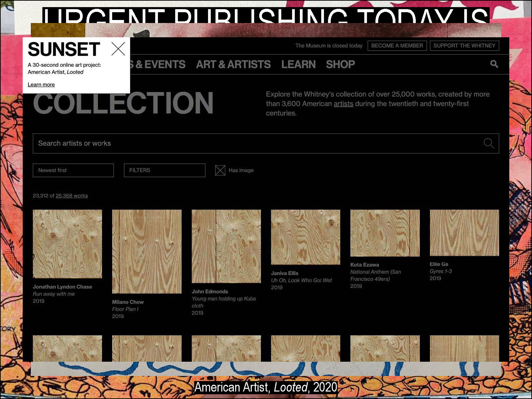The width and height of the screenshot is (532, 399).
Task: Follow the artists link in description
Action: click(x=343, y=104)
